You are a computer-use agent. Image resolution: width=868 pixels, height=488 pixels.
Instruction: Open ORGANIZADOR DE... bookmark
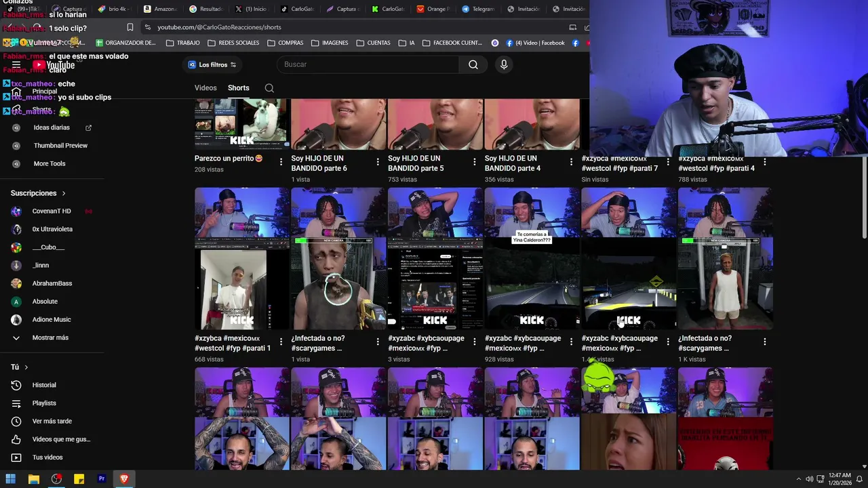click(x=126, y=43)
